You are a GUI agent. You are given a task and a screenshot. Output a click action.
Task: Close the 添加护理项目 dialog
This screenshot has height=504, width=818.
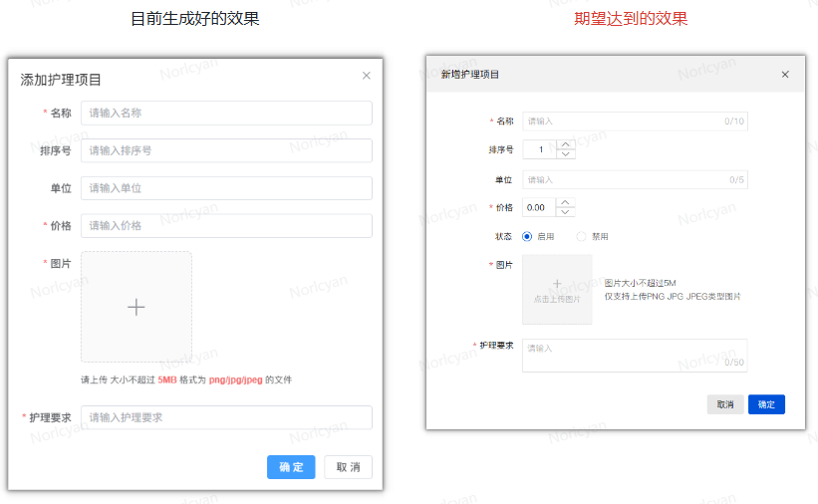pyautogui.click(x=367, y=76)
